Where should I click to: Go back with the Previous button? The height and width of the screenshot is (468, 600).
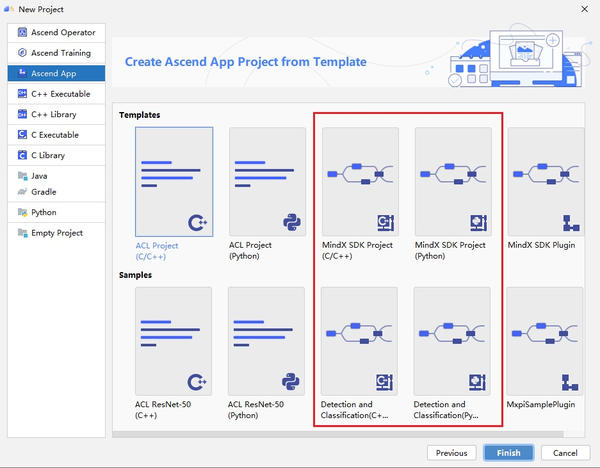(x=449, y=452)
